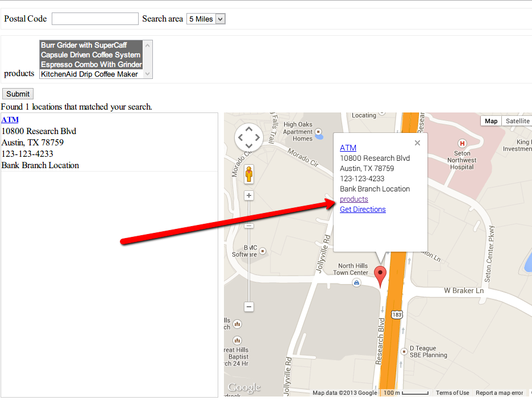Click the North Hills Town Center icon
The height and width of the screenshot is (409, 532).
(x=356, y=282)
